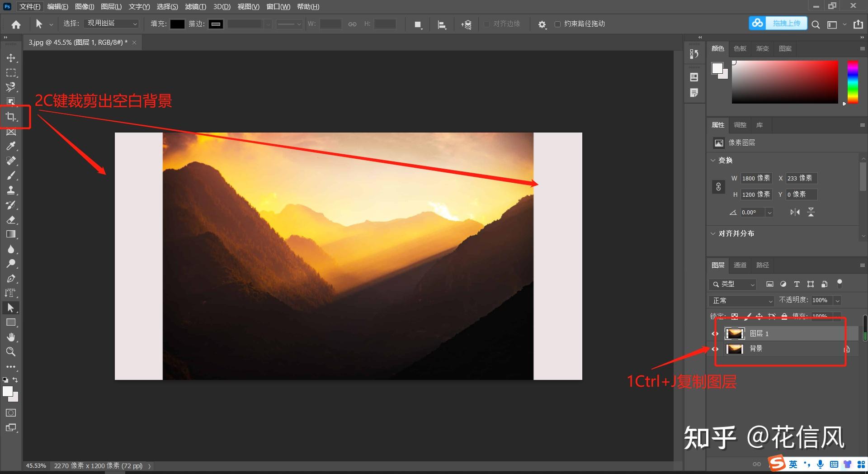Change the screen mode
Image resolution: width=868 pixels, height=474 pixels.
tap(11, 427)
